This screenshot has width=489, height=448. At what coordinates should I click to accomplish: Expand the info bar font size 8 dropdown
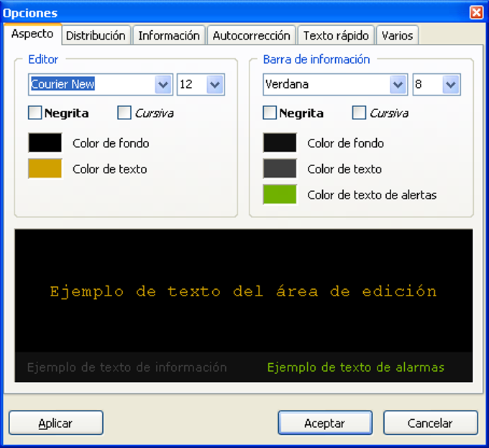pos(451,84)
